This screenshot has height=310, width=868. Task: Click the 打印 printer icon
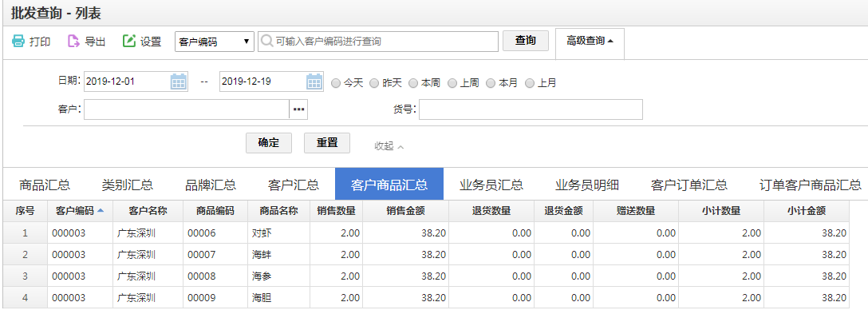click(x=18, y=41)
